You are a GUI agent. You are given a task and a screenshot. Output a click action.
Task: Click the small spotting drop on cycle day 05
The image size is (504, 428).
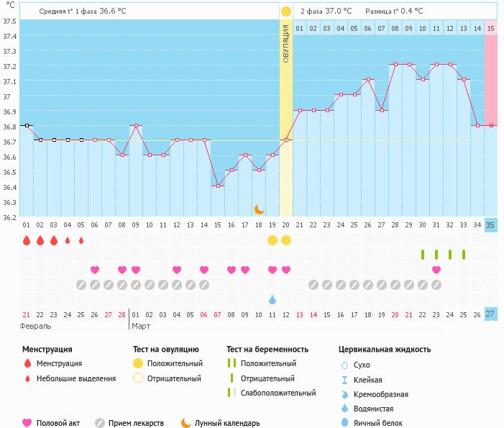[81, 240]
